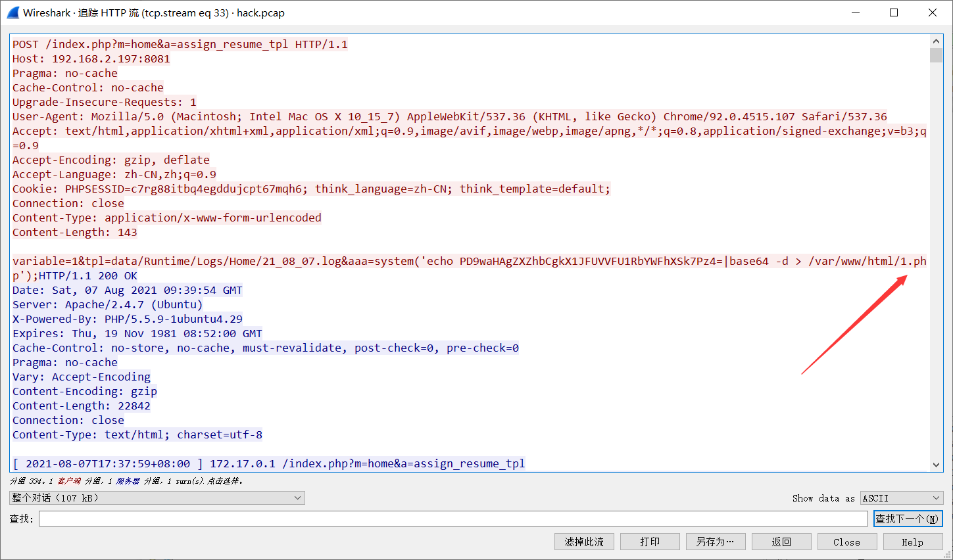The image size is (953, 560).
Task: Click the Expires: Thu, 19 Nov 1981 line
Action: coord(137,333)
